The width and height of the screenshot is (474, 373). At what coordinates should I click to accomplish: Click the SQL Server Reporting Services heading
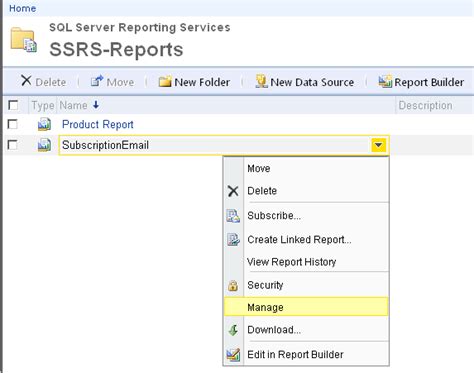point(140,27)
